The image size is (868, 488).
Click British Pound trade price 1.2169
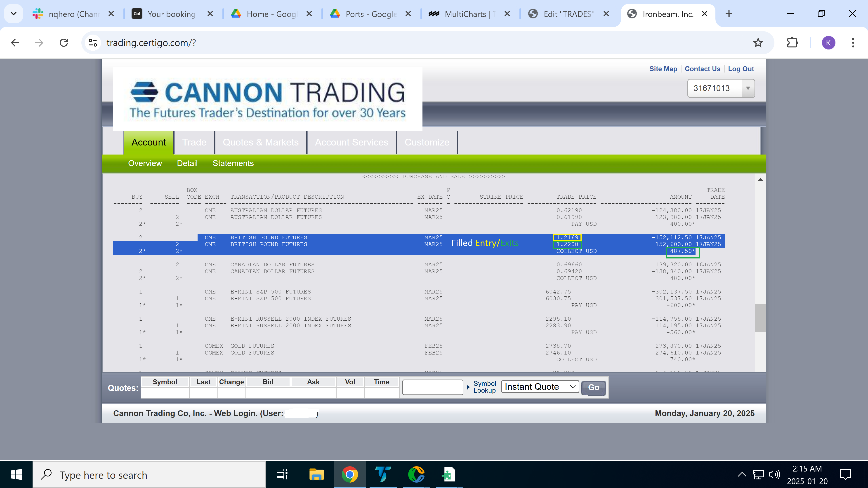pos(567,237)
